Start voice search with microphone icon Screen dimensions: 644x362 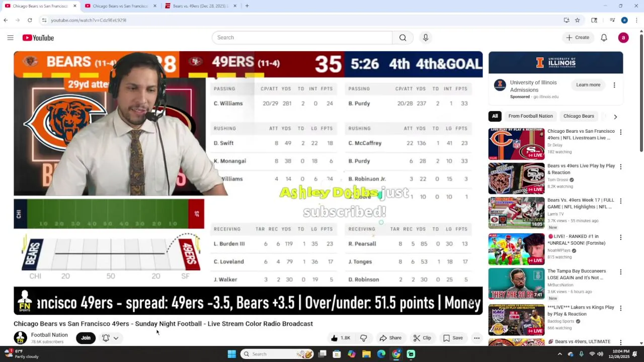(x=426, y=38)
